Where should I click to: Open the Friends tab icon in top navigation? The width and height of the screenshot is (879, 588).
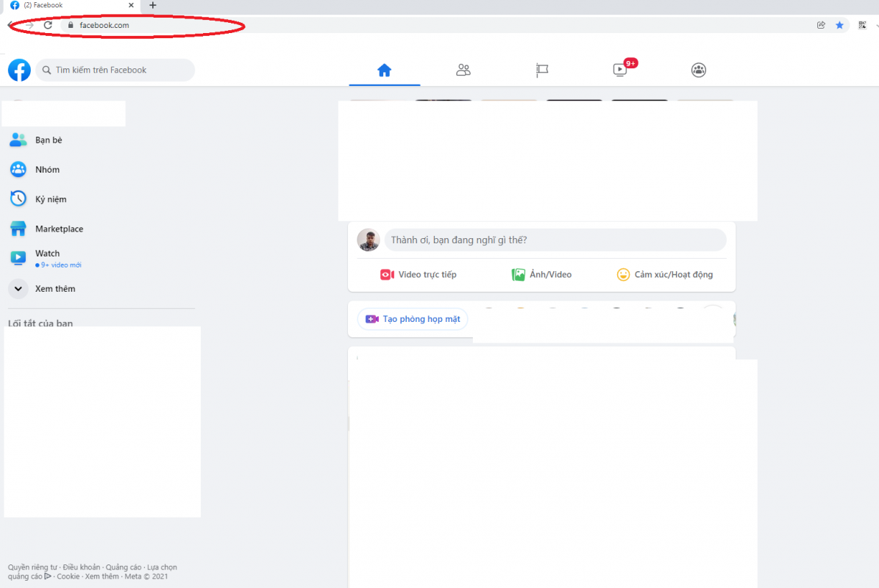463,71
